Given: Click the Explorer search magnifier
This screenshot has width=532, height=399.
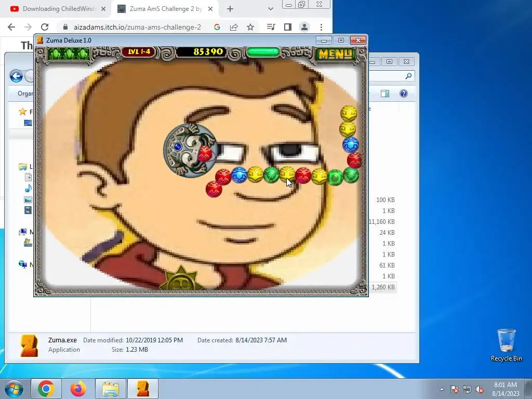Looking at the screenshot, I should 408,76.
